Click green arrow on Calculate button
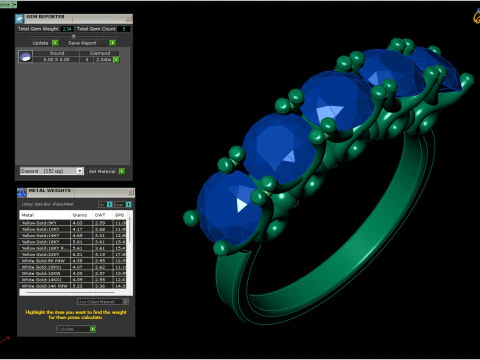 (x=93, y=329)
